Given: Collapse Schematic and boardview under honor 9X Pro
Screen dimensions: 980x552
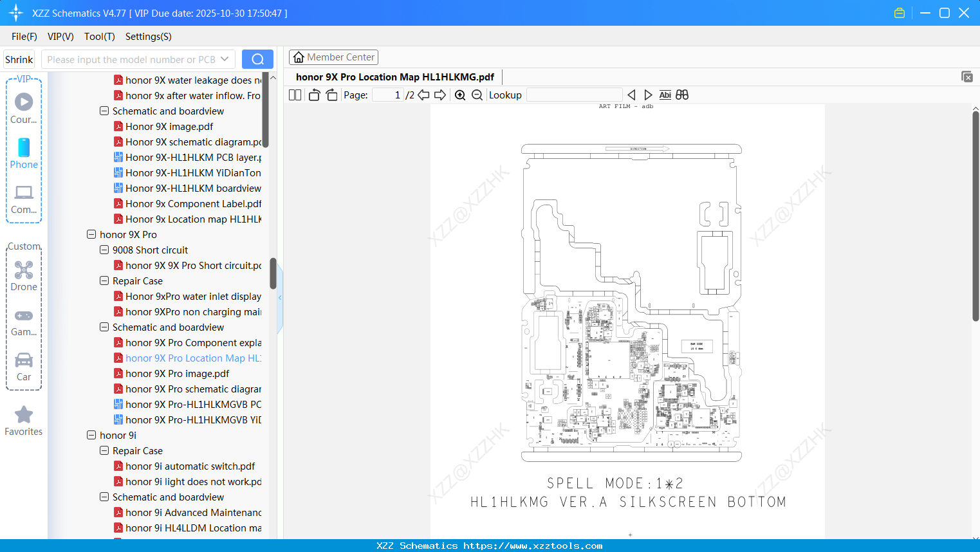Looking at the screenshot, I should (x=104, y=327).
